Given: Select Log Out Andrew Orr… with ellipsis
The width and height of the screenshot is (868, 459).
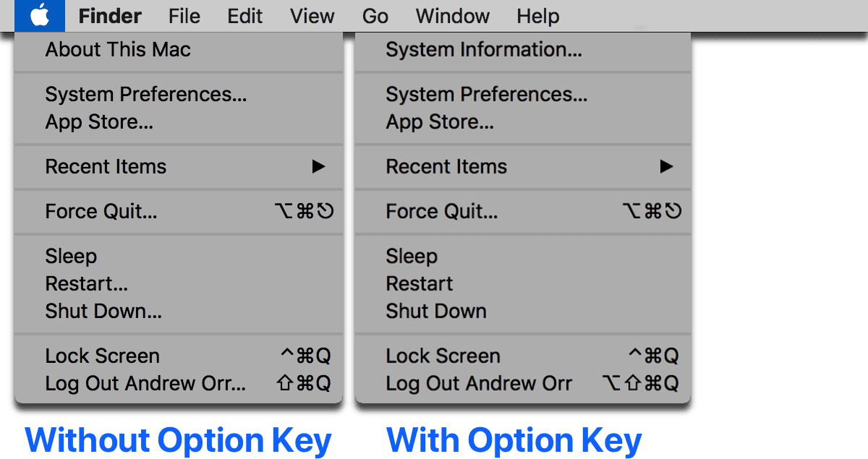Looking at the screenshot, I should click(x=145, y=383).
